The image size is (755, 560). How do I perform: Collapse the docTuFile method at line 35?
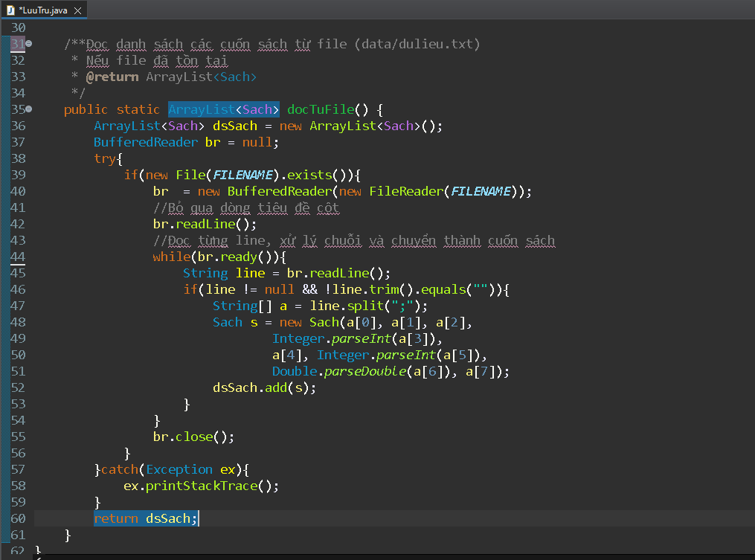[28, 109]
